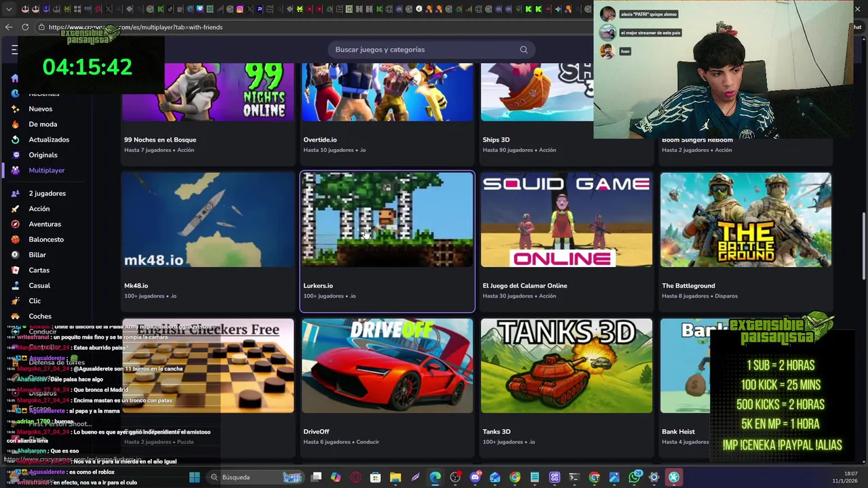Screen dimensions: 868x488
Task: Click "El Juego del Calamar Online" title
Action: (x=525, y=285)
